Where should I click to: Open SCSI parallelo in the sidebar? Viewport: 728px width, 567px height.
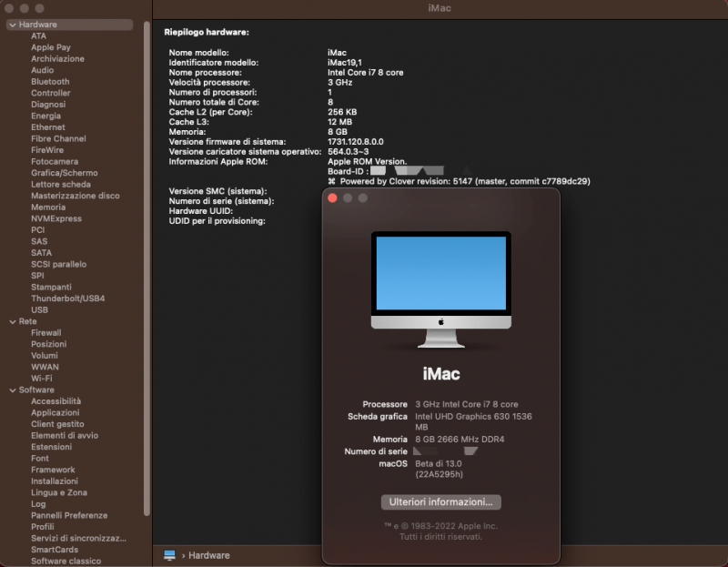point(58,264)
